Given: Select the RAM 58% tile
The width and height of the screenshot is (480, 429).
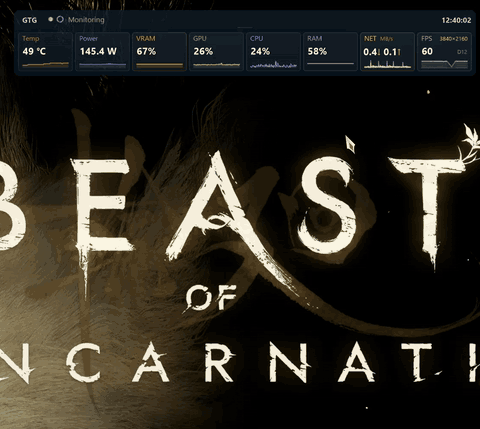Looking at the screenshot, I should click(330, 52).
